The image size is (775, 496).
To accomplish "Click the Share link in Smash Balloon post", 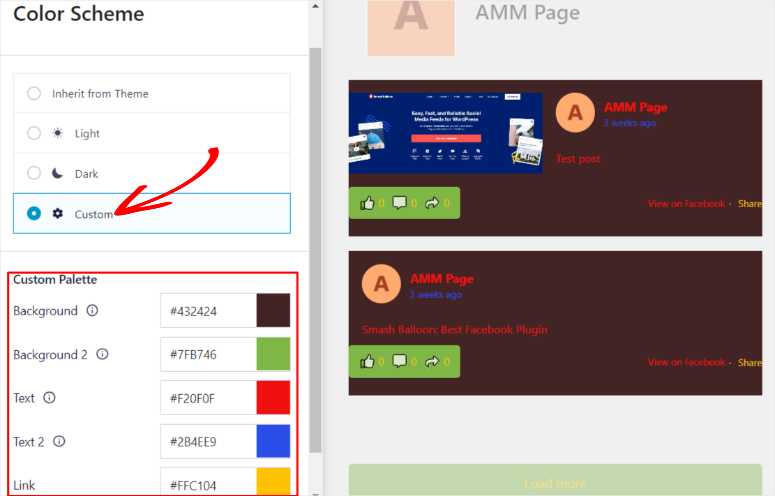I will (750, 362).
